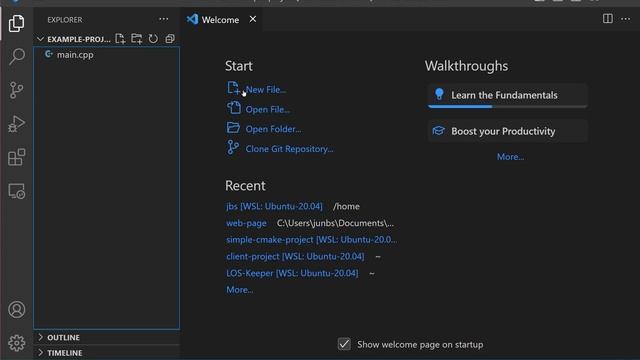Screen dimensions: 640x360
Task: Open recent jbs [WSL: Ubuntu-20.04]
Action: point(274,206)
